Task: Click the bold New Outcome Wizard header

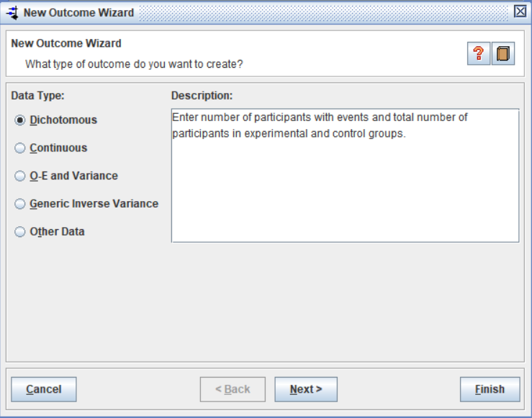Action: [66, 43]
